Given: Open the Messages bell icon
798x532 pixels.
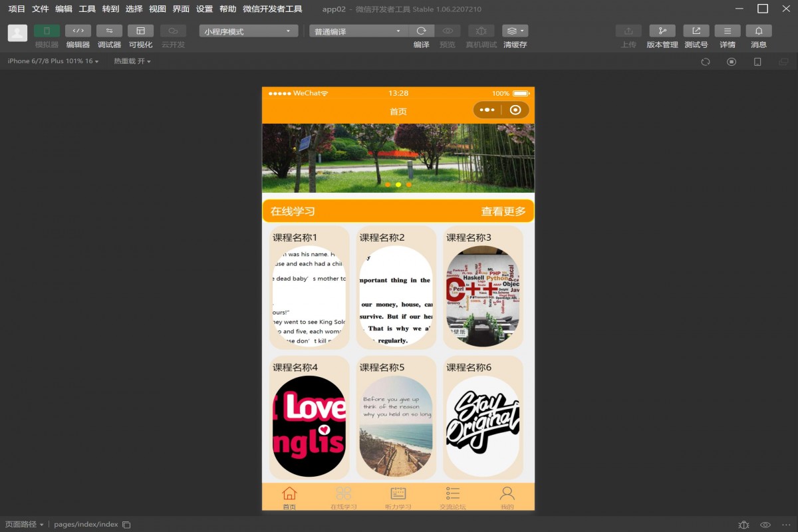Looking at the screenshot, I should point(759,31).
